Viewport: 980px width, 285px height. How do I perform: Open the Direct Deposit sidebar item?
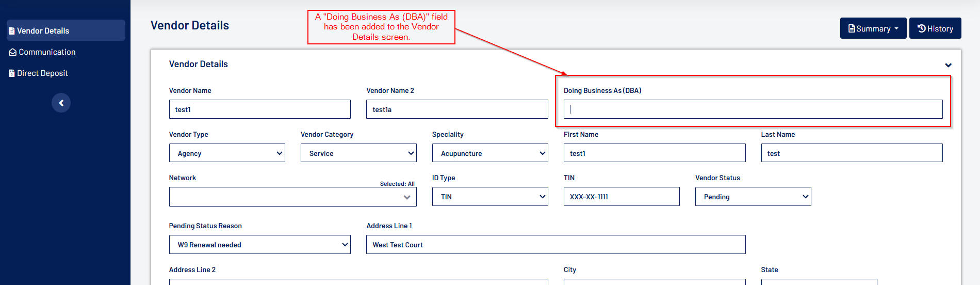tap(42, 73)
